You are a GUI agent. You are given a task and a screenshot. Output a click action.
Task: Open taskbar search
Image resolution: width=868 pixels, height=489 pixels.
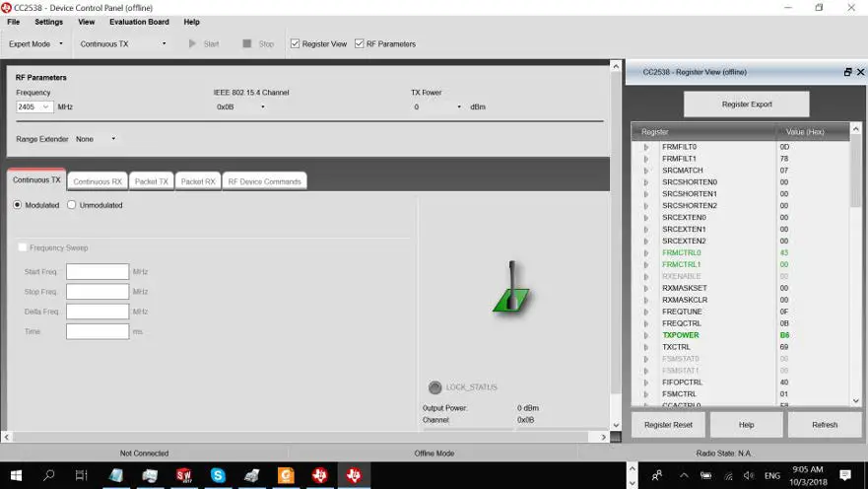click(48, 475)
